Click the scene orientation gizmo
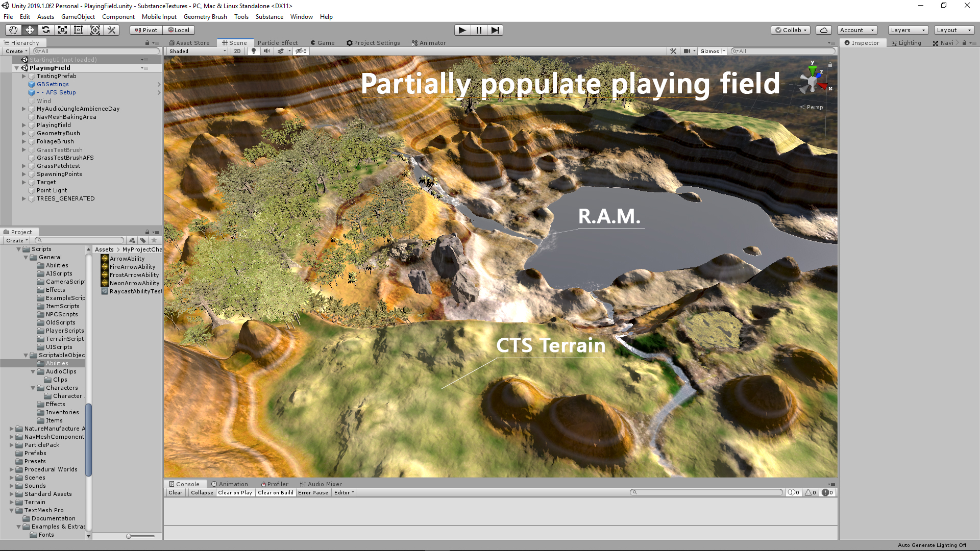This screenshot has height=551, width=980. coord(813,81)
